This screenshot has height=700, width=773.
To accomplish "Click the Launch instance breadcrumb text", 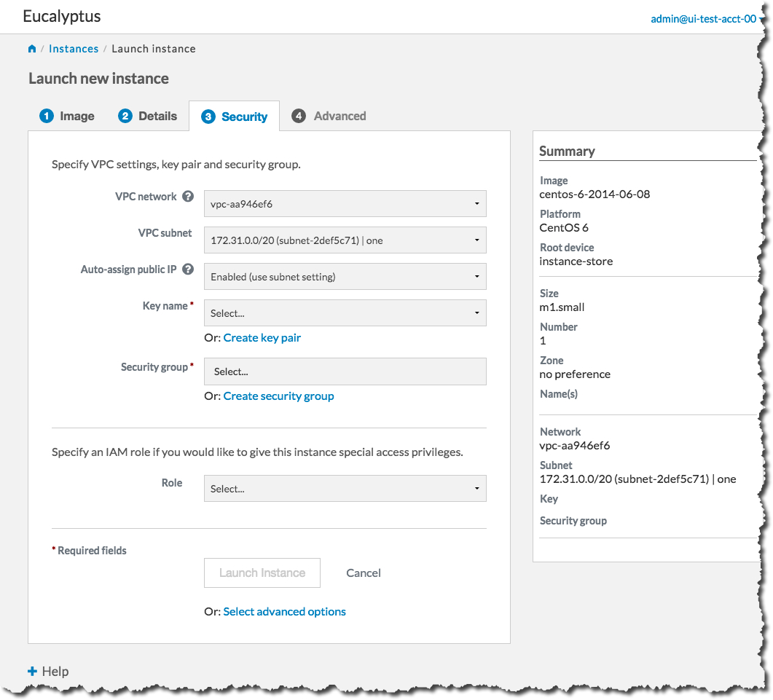I will (153, 49).
